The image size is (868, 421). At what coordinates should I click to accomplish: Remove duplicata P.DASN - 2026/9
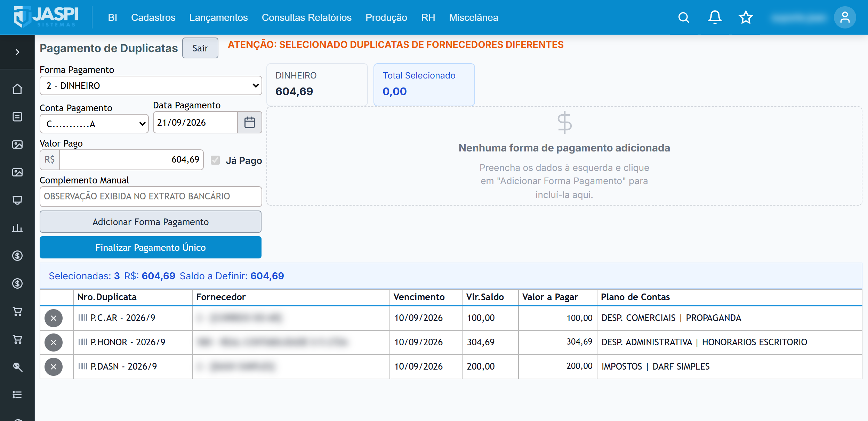pos(54,367)
